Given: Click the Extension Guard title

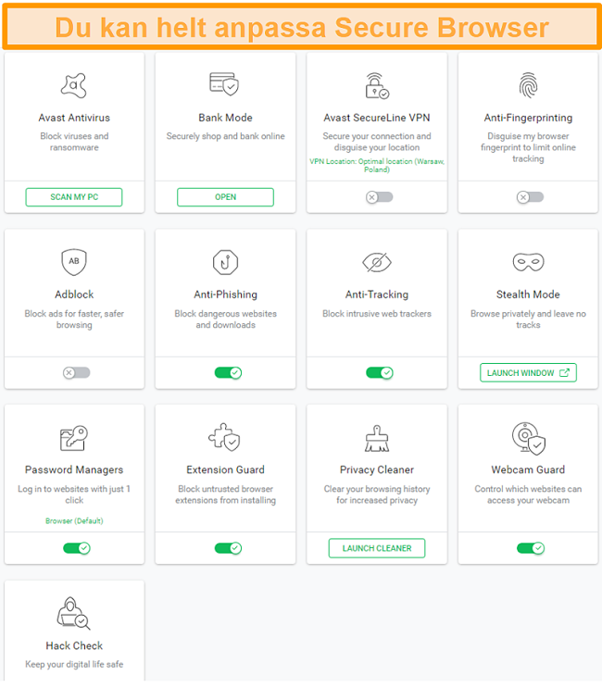Looking at the screenshot, I should 225,470.
